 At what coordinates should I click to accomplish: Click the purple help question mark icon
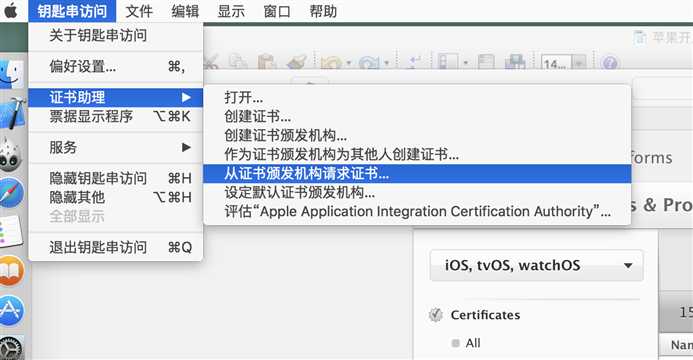click(610, 64)
